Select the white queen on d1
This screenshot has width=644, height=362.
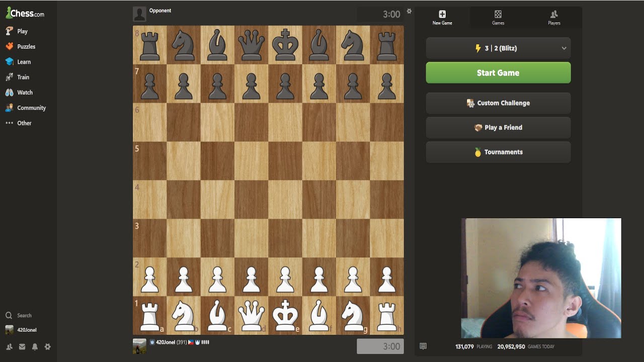point(251,315)
